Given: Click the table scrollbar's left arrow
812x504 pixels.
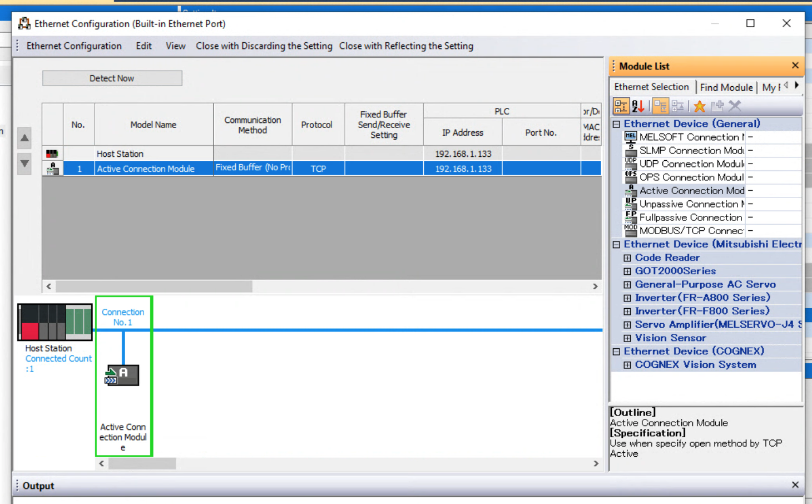Looking at the screenshot, I should [x=49, y=286].
